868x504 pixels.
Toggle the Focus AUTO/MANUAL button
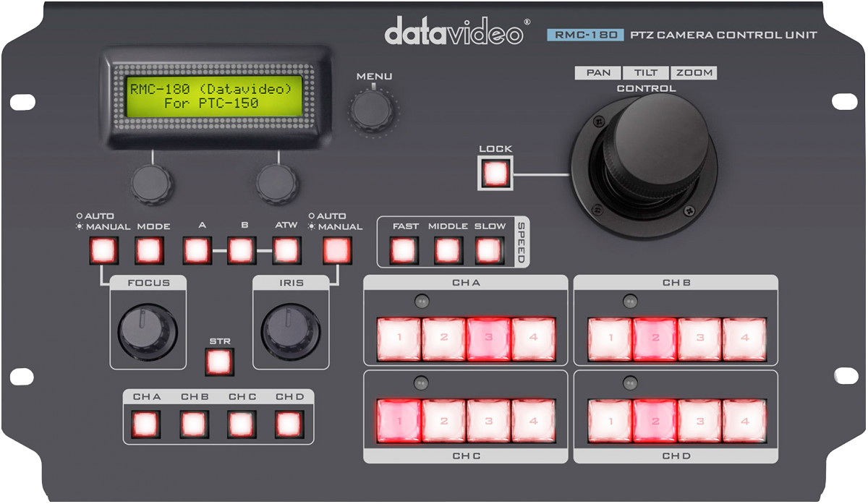click(x=103, y=250)
